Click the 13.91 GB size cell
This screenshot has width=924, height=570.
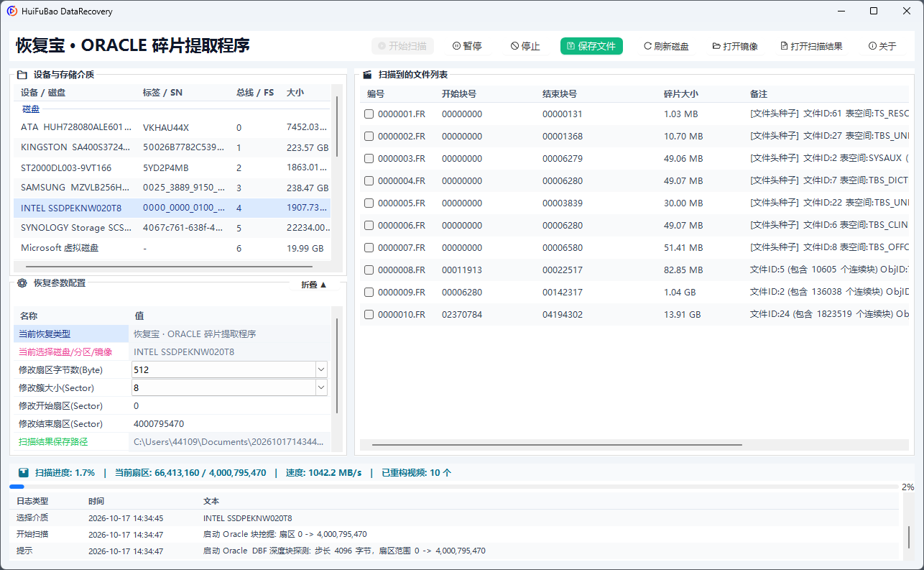pyautogui.click(x=683, y=314)
